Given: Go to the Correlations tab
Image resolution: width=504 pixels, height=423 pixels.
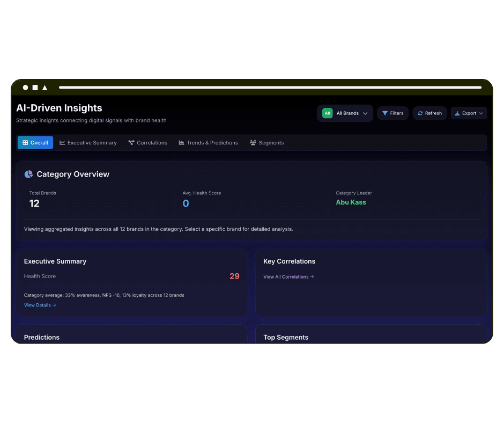Looking at the screenshot, I should coord(148,143).
